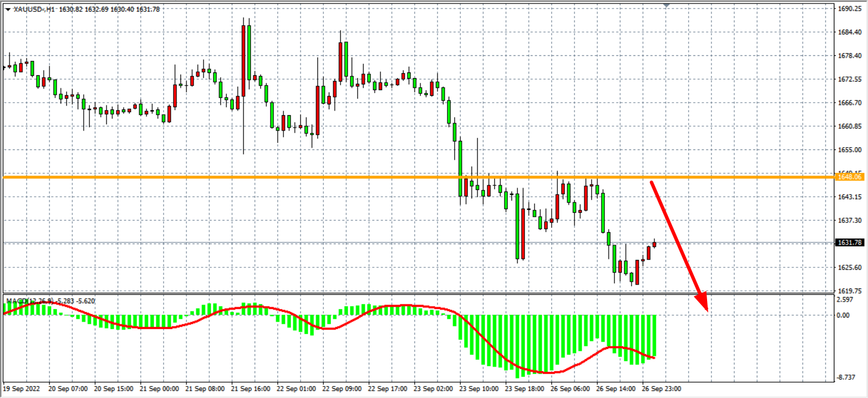Screen dimensions: 868x398
Task: Click the gray chart shift triangle marker
Action: pyautogui.click(x=667, y=5)
